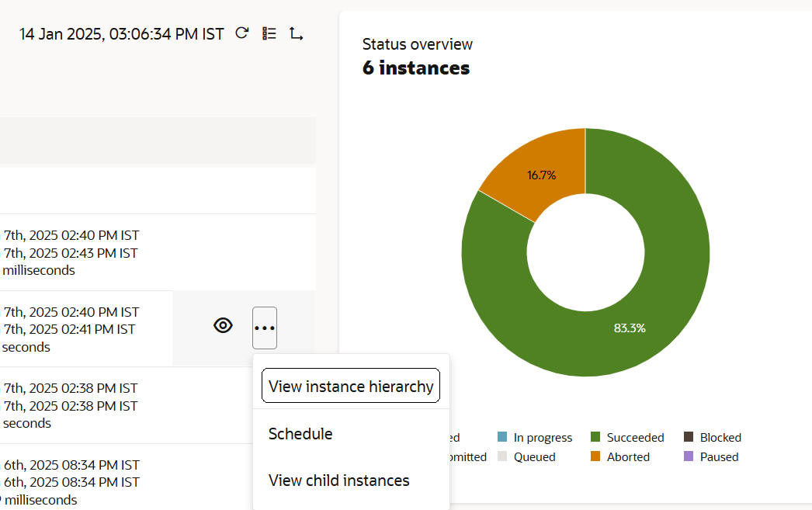Click the gray Queued legend swatch
The width and height of the screenshot is (812, 510).
pyautogui.click(x=503, y=457)
